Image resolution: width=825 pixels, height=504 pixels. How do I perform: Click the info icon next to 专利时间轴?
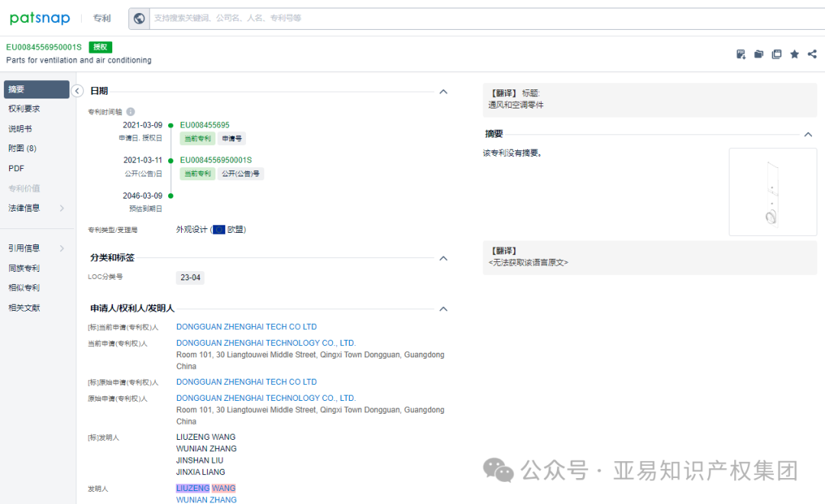point(131,111)
